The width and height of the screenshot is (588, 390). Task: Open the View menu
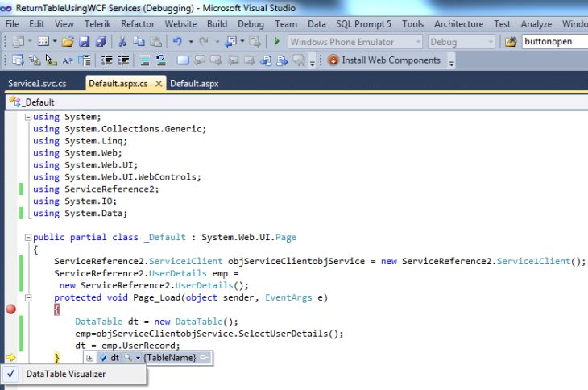point(64,24)
